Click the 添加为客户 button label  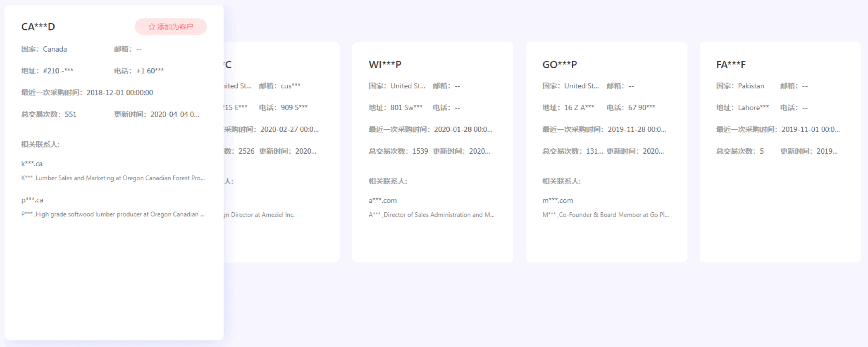point(175,27)
